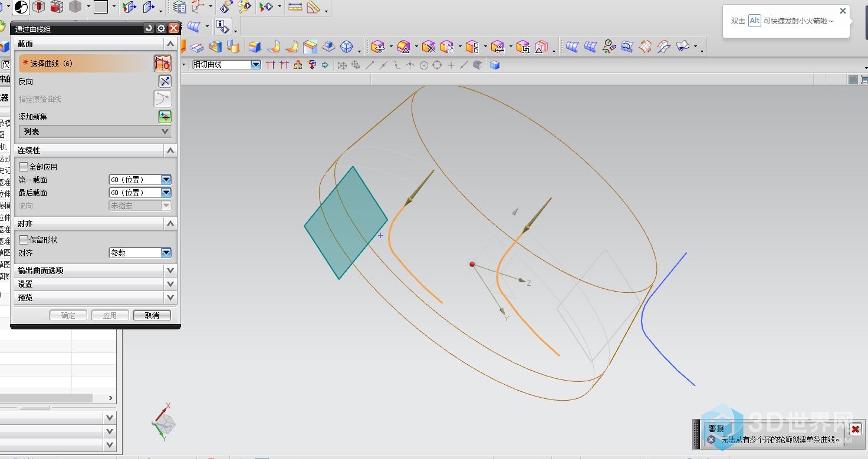This screenshot has height=459, width=868.
Task: Open the rendering style dropdown arrow beside gray cube
Action: (88, 7)
